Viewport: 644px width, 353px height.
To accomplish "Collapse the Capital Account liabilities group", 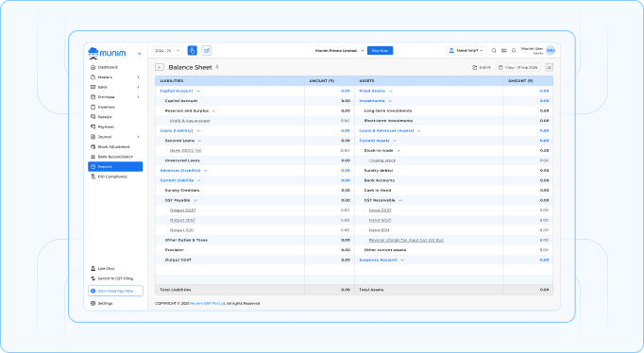I will [198, 91].
